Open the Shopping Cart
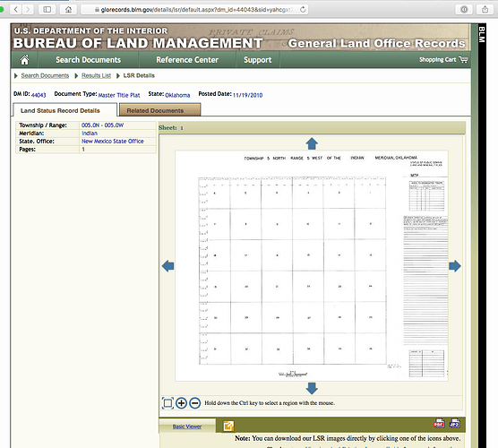 pos(443,60)
